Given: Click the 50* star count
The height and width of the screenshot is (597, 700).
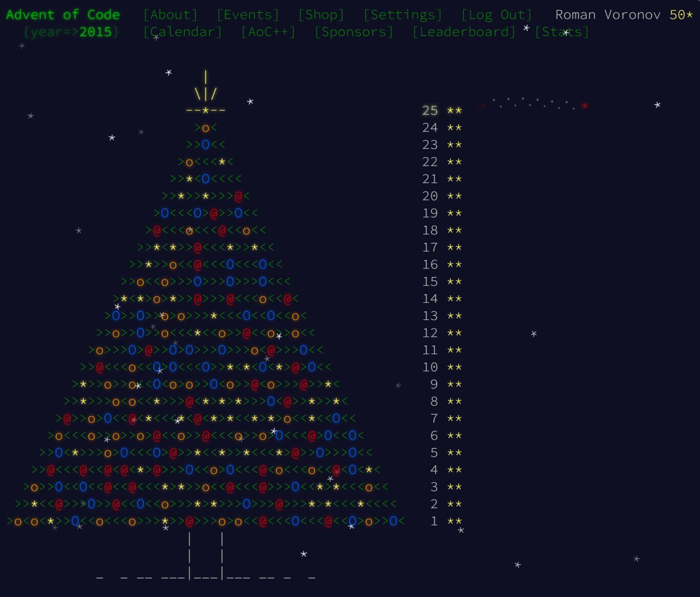Looking at the screenshot, I should [x=681, y=15].
